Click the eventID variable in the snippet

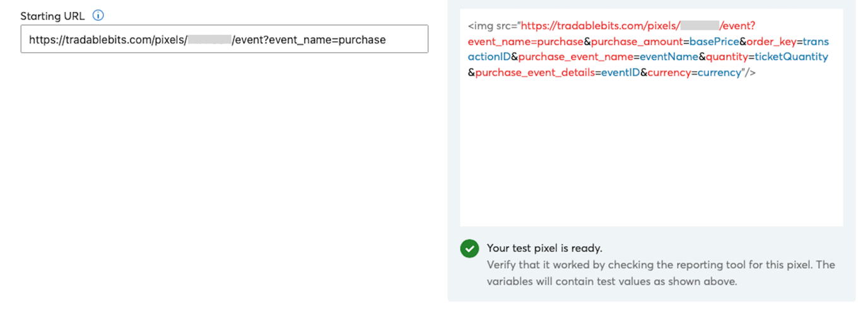coord(620,73)
